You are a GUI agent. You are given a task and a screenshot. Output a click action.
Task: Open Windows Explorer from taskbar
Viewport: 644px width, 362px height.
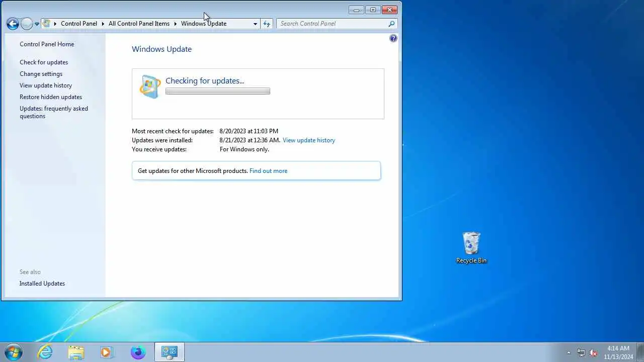(76, 352)
